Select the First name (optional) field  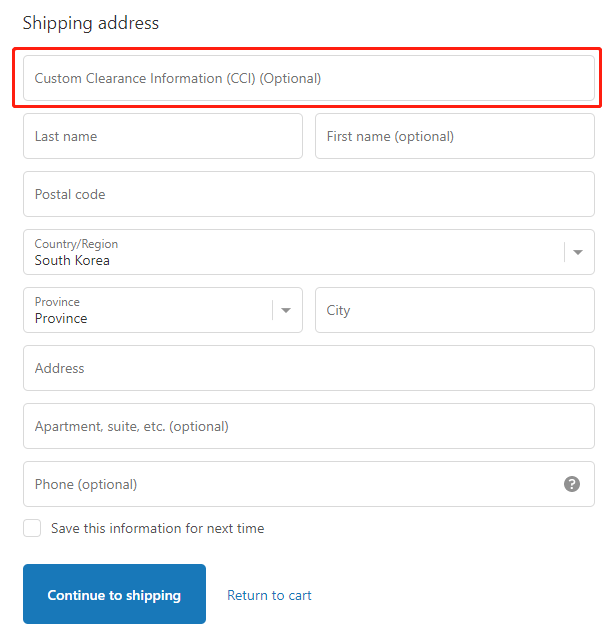[x=454, y=136]
